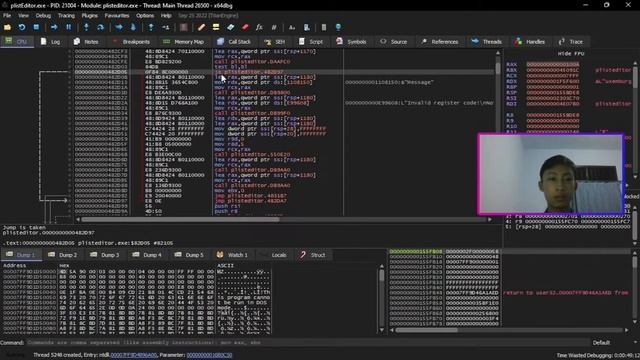The height and width of the screenshot is (360, 640).
Task: Open the File menu
Action: [7, 16]
